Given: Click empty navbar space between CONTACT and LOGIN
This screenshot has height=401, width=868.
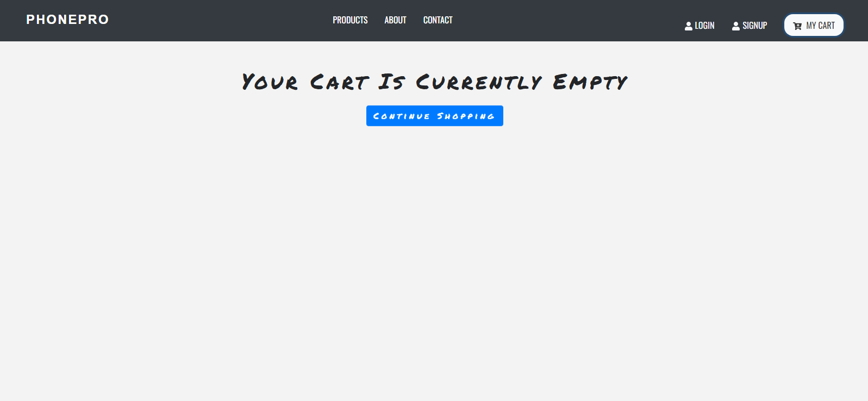Looking at the screenshot, I should tap(568, 20).
